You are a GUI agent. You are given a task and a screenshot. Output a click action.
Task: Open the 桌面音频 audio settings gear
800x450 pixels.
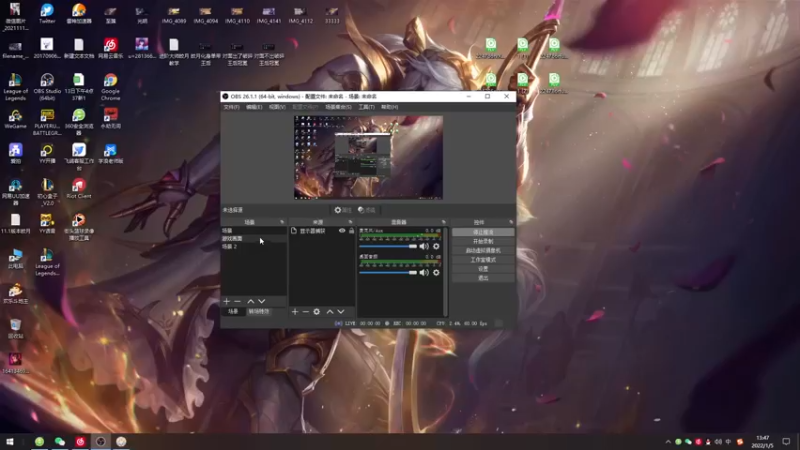point(436,272)
